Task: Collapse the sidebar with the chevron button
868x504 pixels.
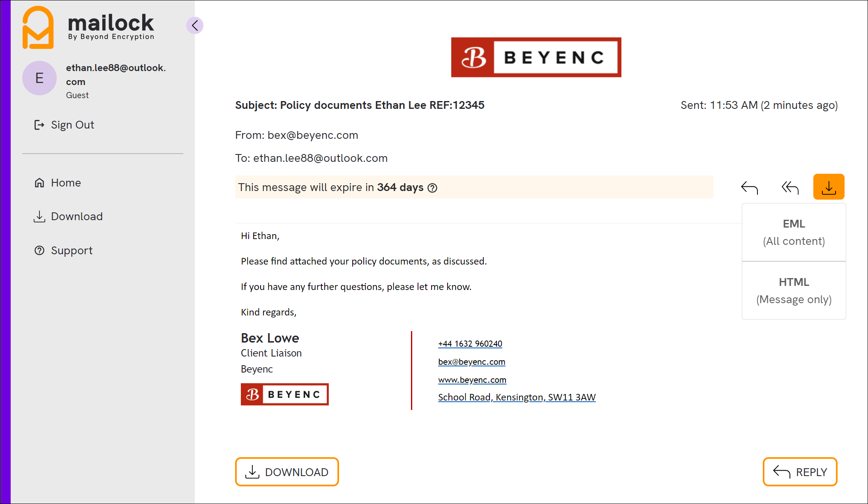Action: [x=195, y=25]
